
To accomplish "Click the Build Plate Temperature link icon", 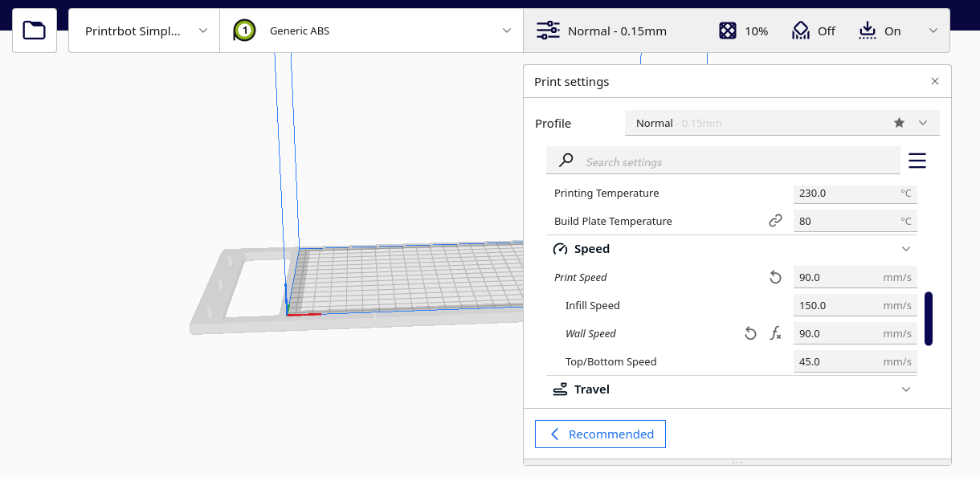I will (775, 221).
